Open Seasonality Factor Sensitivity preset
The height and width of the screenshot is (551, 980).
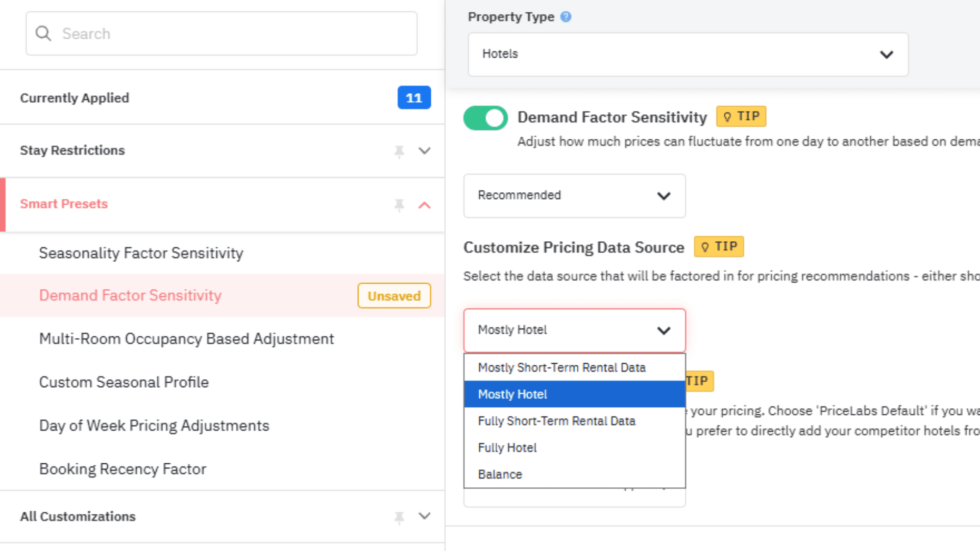pos(141,253)
